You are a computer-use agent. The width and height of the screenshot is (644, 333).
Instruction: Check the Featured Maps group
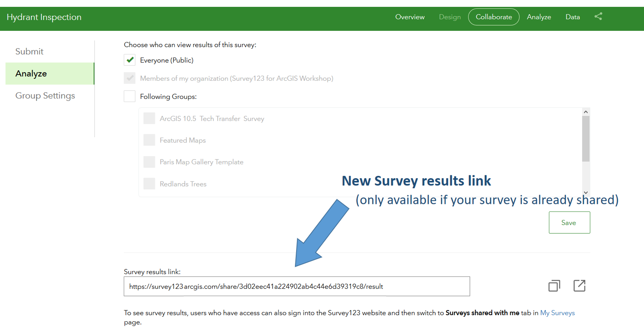[x=149, y=140]
